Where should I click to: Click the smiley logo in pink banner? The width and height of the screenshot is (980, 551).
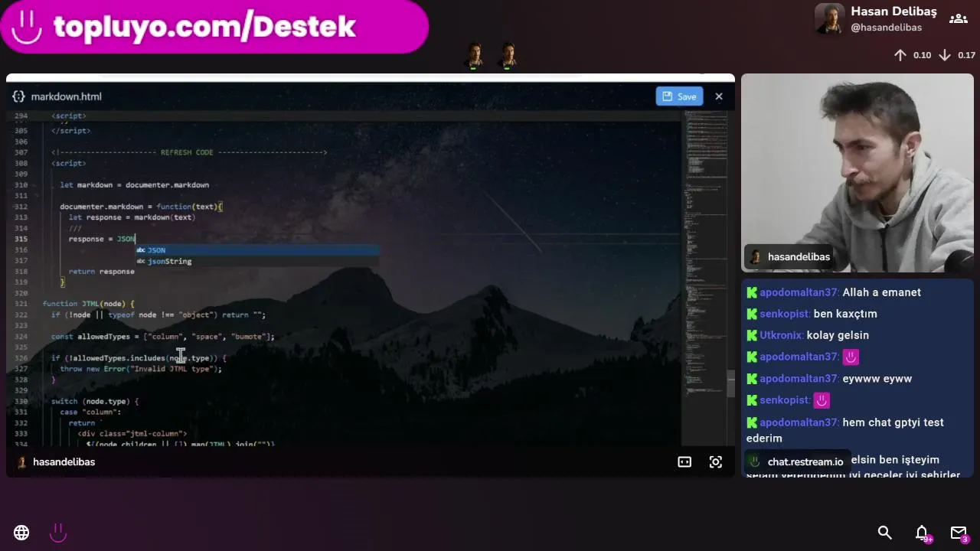27,27
